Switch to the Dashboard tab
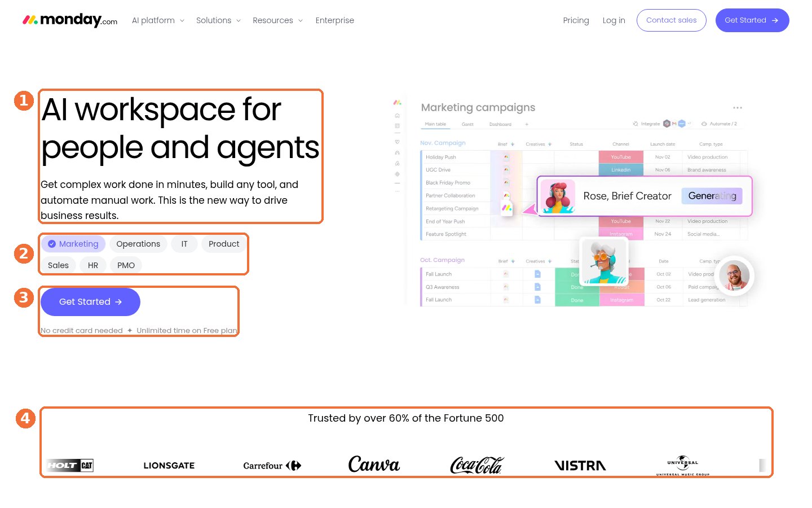This screenshot has height=508, width=812. click(500, 124)
